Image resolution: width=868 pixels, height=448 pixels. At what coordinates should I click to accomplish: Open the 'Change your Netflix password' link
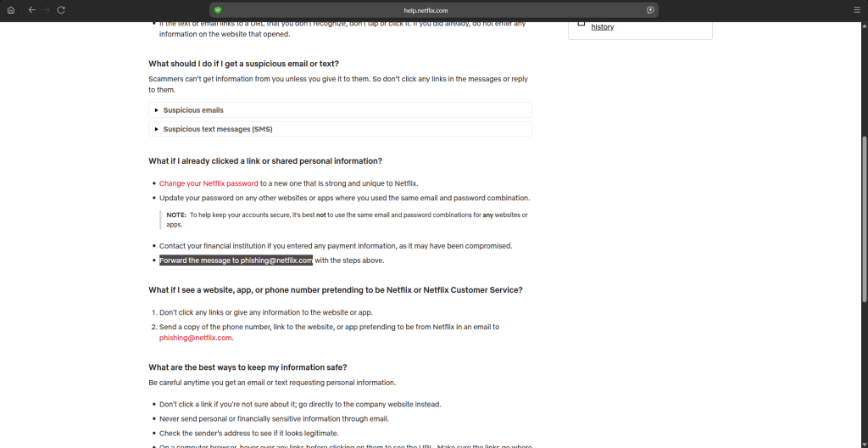pyautogui.click(x=209, y=183)
